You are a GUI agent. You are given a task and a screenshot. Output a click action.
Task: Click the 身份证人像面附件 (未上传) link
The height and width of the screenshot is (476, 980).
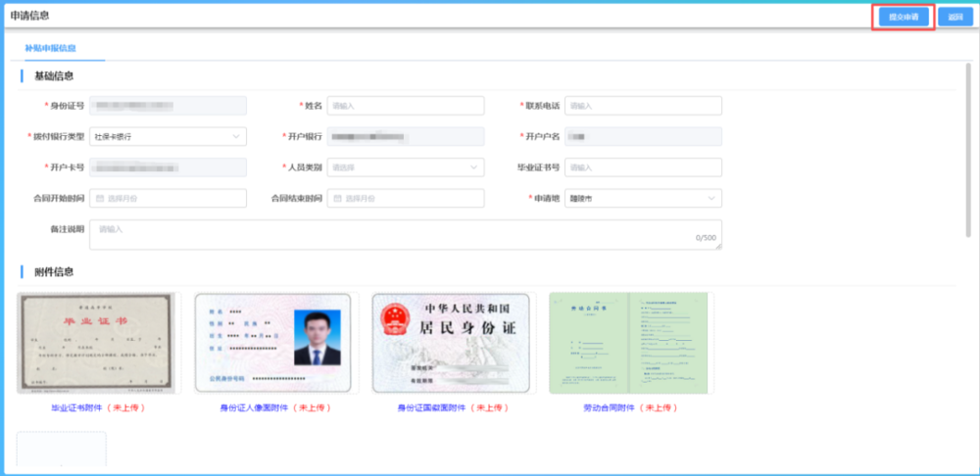tap(275, 407)
